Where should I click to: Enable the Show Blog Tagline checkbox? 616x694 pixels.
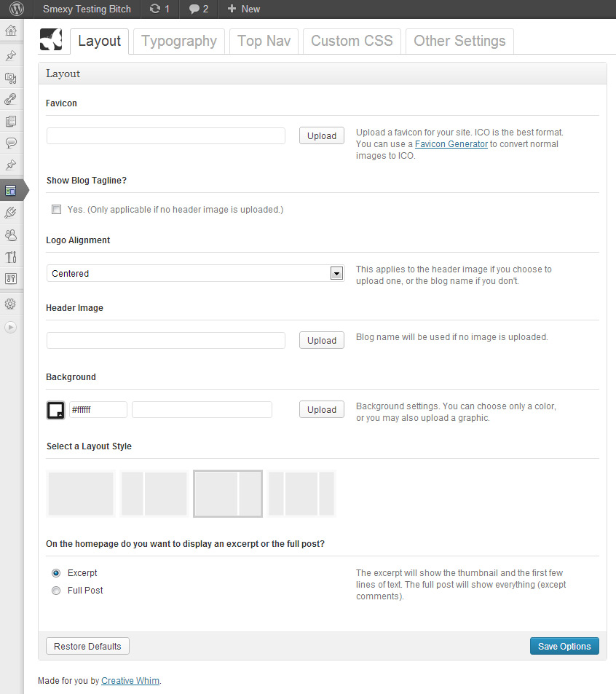tap(56, 210)
